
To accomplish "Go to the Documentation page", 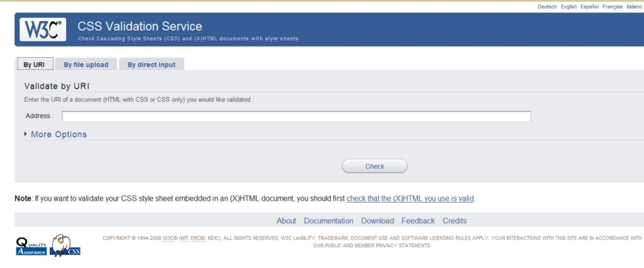I will click(x=328, y=221).
